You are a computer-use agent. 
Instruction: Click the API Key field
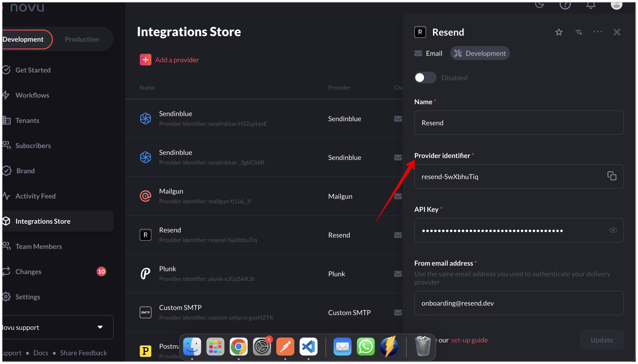click(x=519, y=230)
